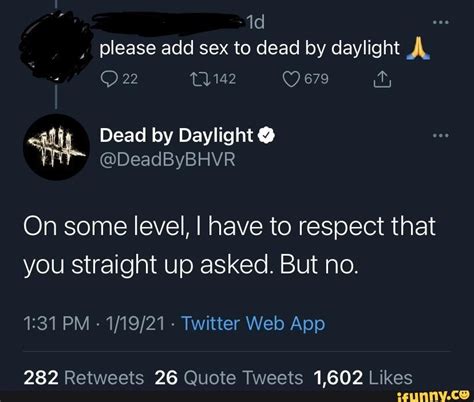Image resolution: width=474 pixels, height=402 pixels.
Task: Click the verified badge next to Dead by Daylight
Action: pos(267,135)
